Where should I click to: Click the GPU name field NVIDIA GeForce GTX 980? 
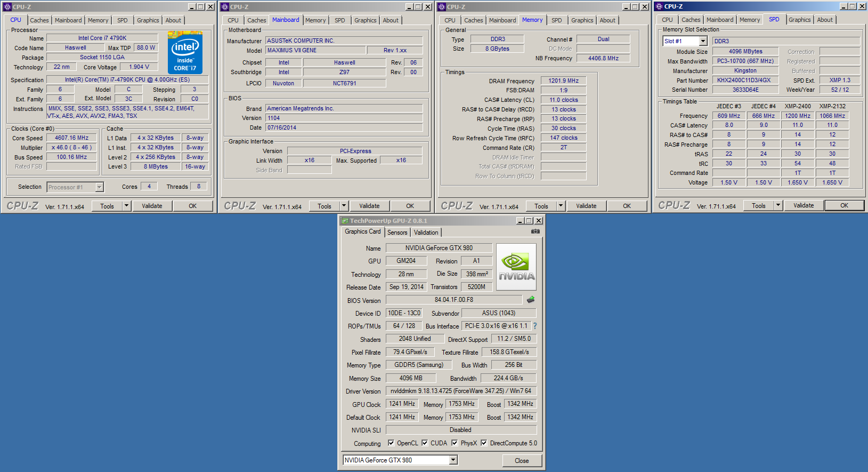pyautogui.click(x=439, y=247)
